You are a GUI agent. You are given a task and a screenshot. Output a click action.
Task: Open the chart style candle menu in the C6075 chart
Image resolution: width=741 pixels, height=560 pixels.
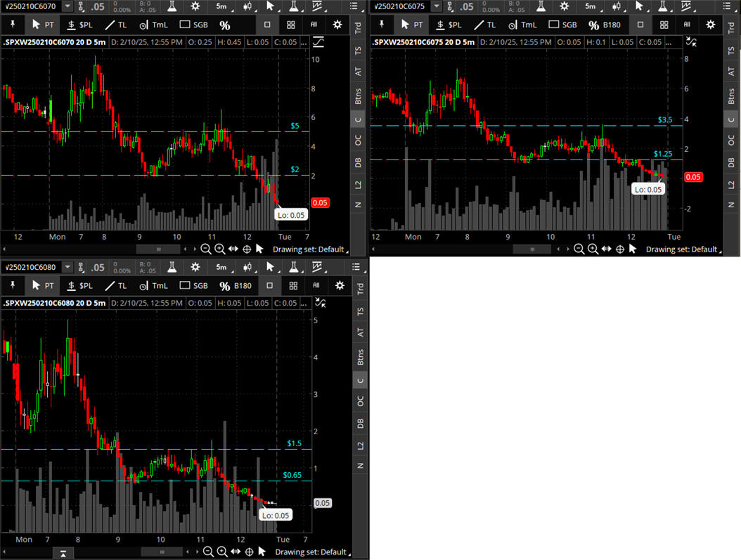pyautogui.click(x=617, y=6)
